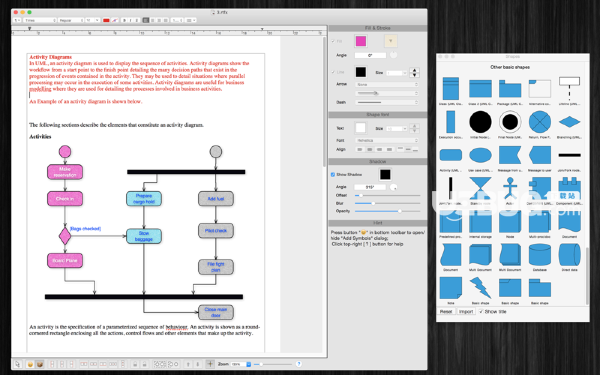Screen dimensions: 600x375
Task: Toggle bold formatting in top toolbar
Action: (124, 20)
